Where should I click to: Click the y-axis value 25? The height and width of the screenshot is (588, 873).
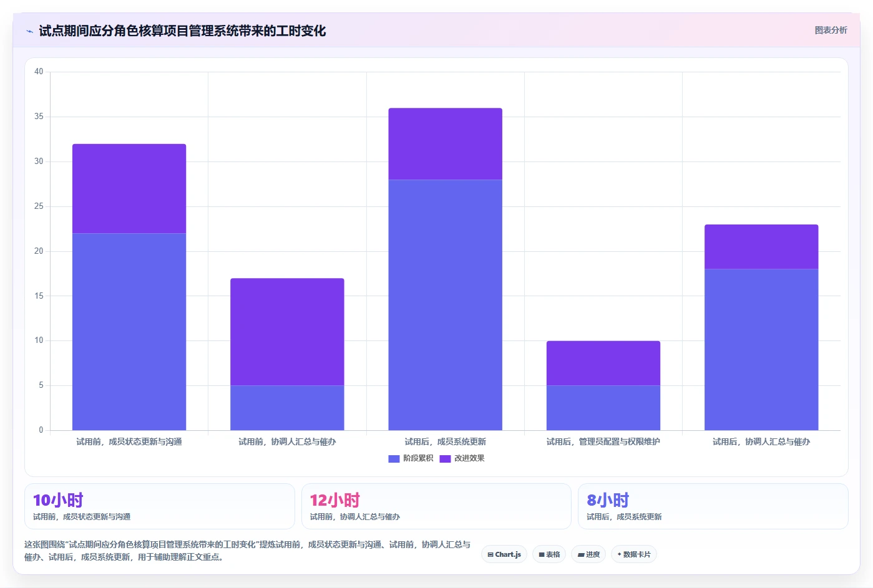[39, 206]
